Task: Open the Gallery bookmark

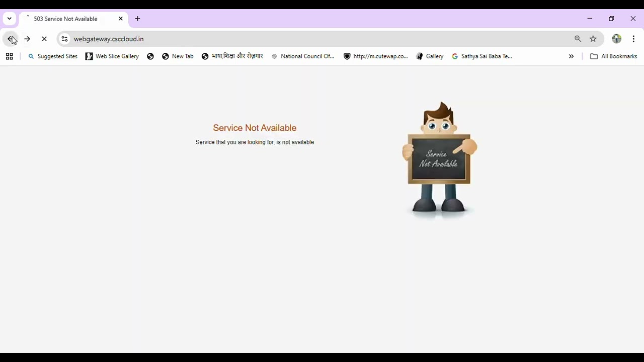Action: click(x=430, y=56)
